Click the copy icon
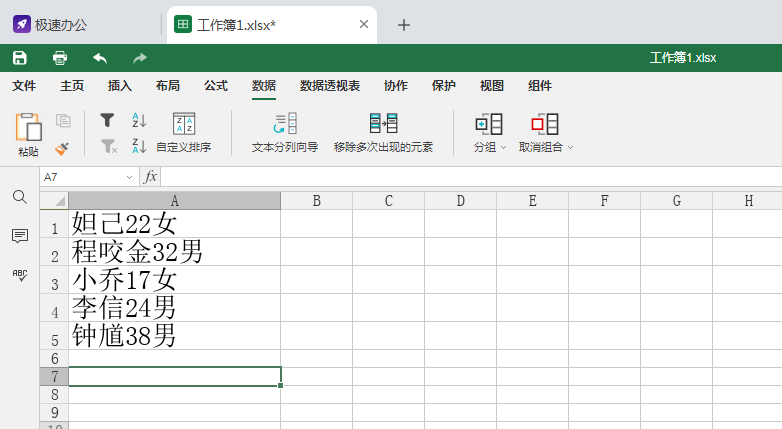 63,121
